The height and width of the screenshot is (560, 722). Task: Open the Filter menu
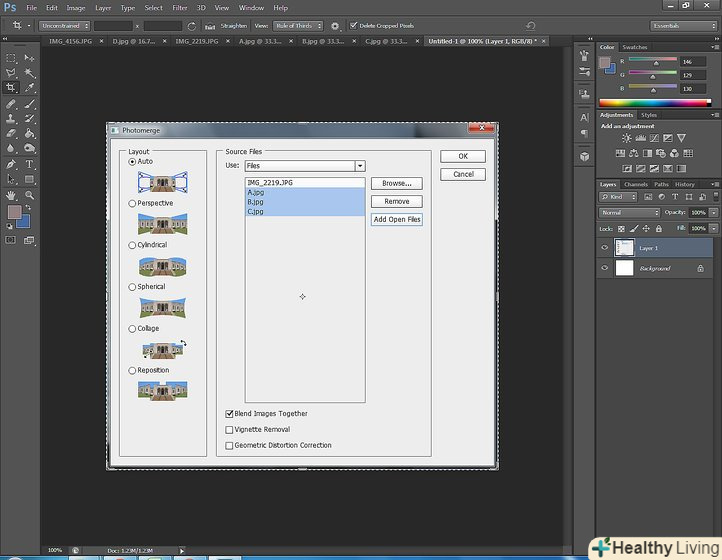pos(179,7)
